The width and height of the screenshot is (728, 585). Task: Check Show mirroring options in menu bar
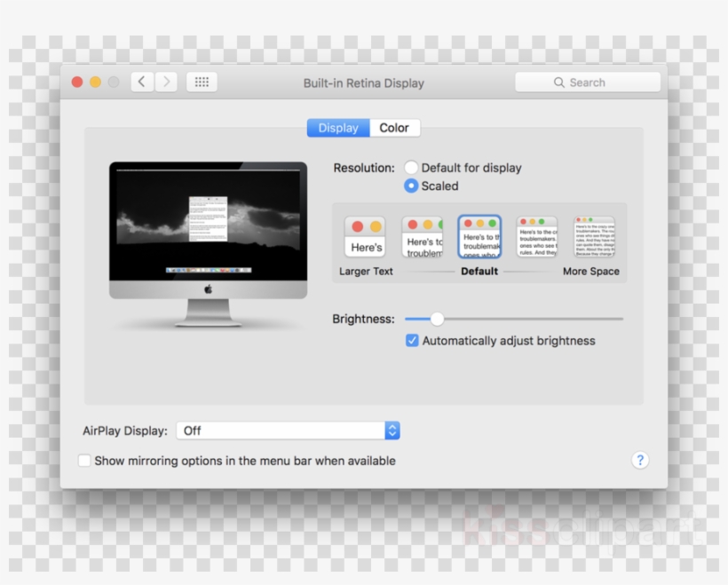84,461
